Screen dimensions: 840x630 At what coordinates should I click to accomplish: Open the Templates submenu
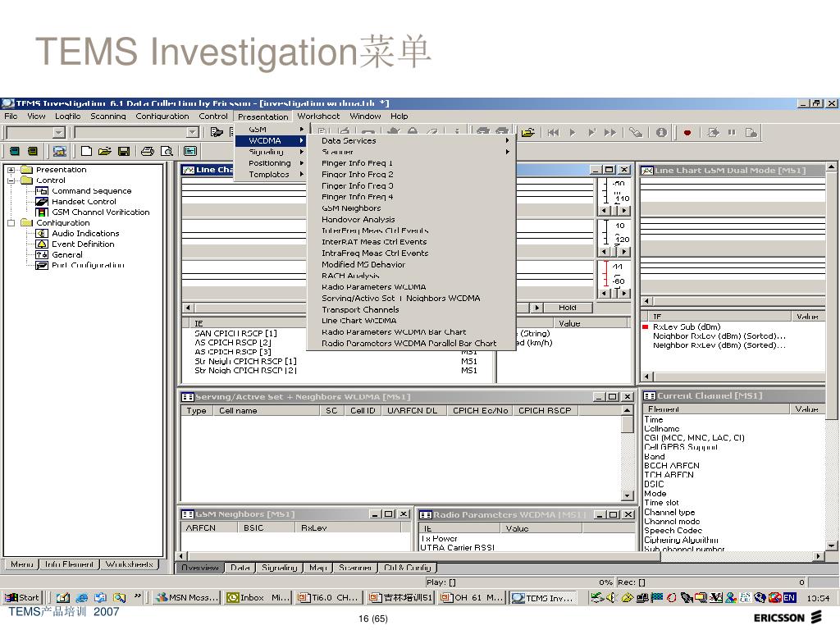tap(271, 174)
